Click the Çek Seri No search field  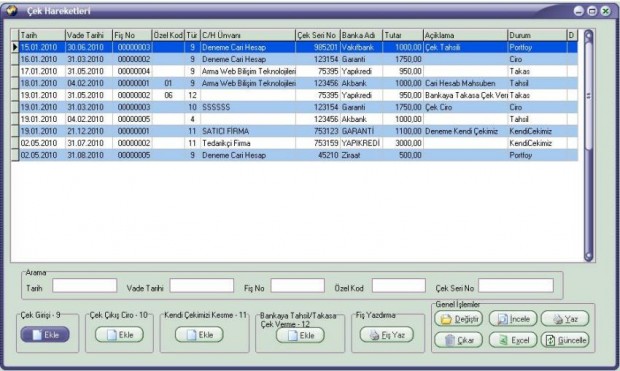click(x=516, y=286)
